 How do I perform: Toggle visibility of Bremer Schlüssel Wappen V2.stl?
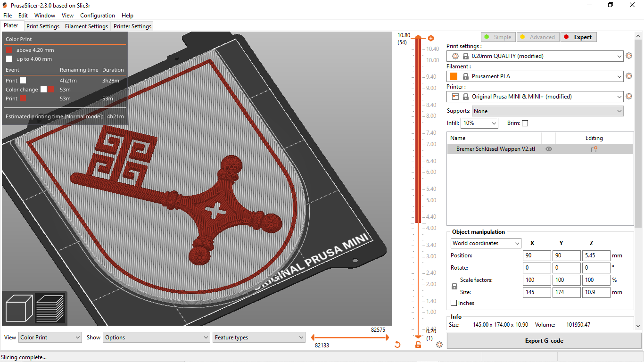pyautogui.click(x=549, y=148)
